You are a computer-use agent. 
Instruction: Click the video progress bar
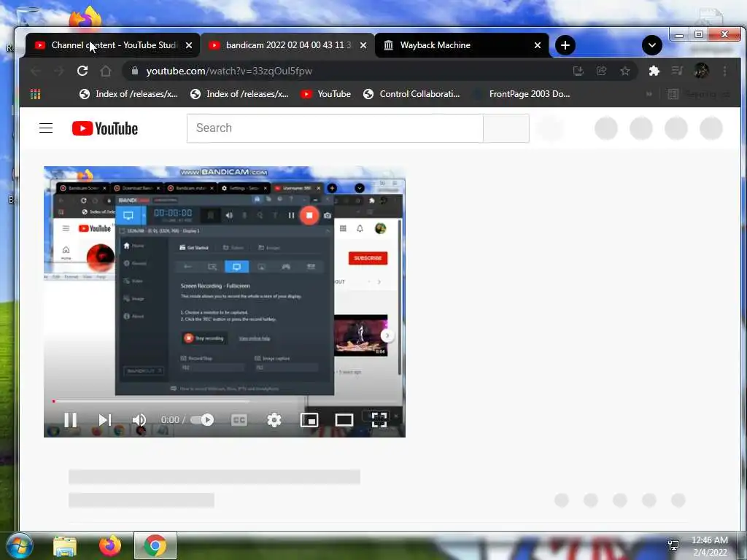coord(225,401)
